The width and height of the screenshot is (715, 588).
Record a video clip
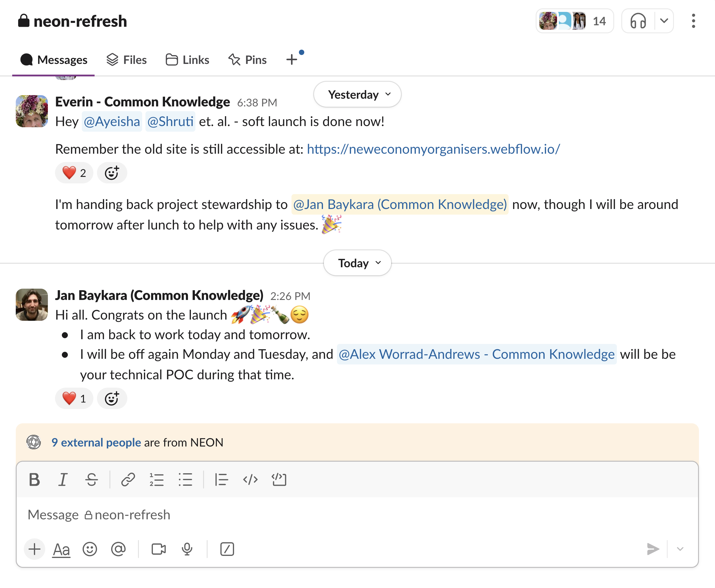[x=159, y=549]
